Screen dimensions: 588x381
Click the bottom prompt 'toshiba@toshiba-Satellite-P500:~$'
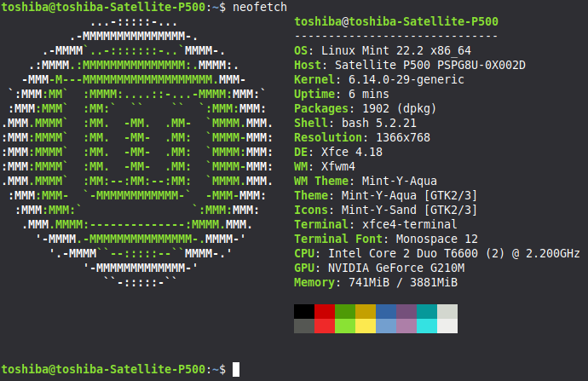click(113, 369)
